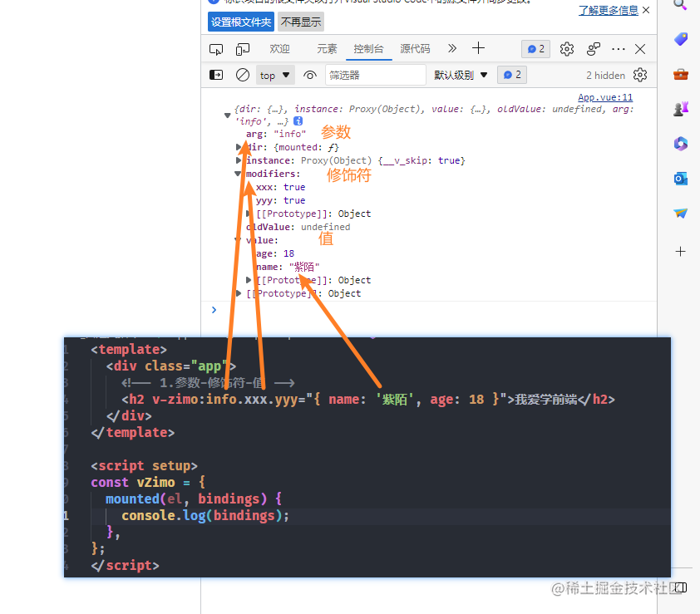This screenshot has height=614, width=700.
Task: Click the blue info badge after the object preview
Action: (x=298, y=121)
